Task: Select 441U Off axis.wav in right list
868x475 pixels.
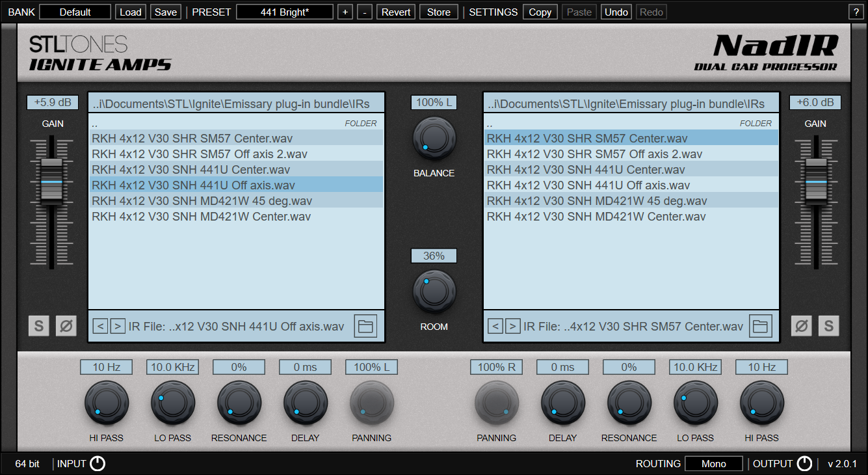Action: tap(631, 185)
